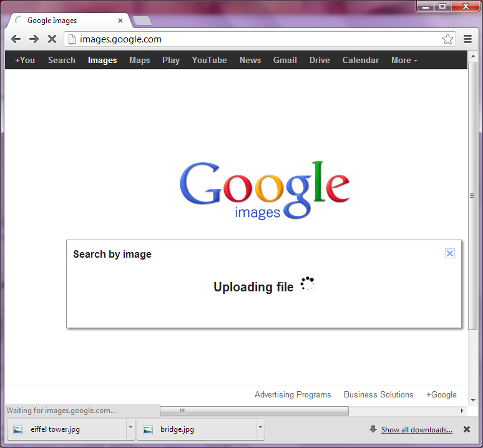Select Images in the Google bar
Viewport: 483px width, 448px height.
(x=102, y=60)
